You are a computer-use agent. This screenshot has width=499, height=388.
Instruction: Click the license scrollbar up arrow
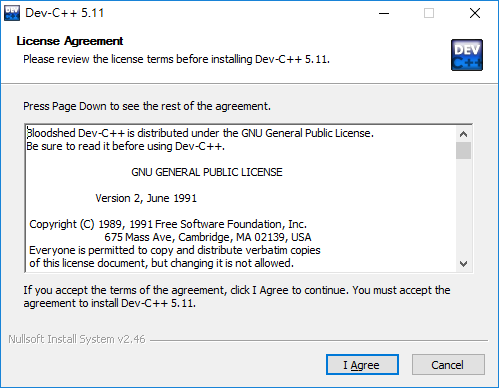tap(463, 134)
